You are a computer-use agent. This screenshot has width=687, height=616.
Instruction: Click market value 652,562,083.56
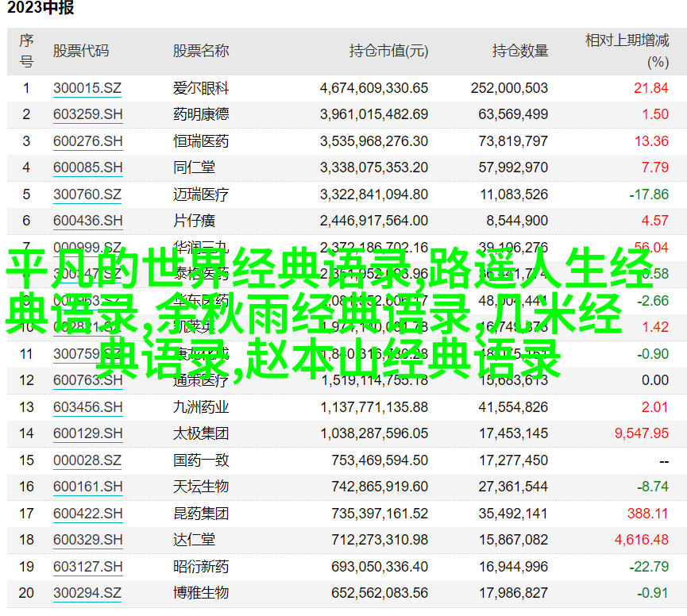(380, 593)
